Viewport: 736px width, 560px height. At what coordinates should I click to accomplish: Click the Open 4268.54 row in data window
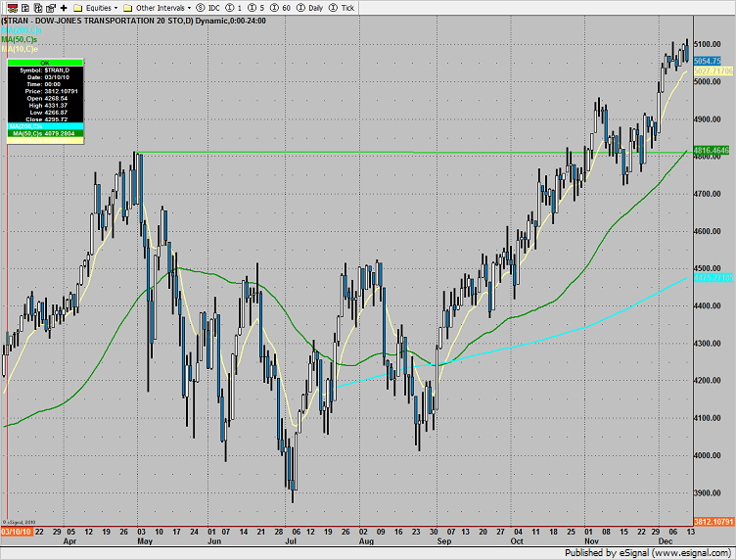pos(45,99)
